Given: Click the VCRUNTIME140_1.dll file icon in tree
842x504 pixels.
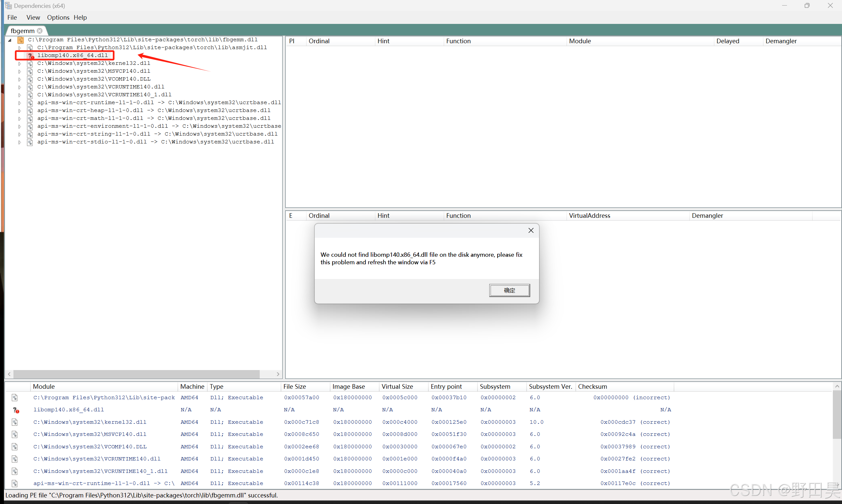Looking at the screenshot, I should click(x=30, y=95).
